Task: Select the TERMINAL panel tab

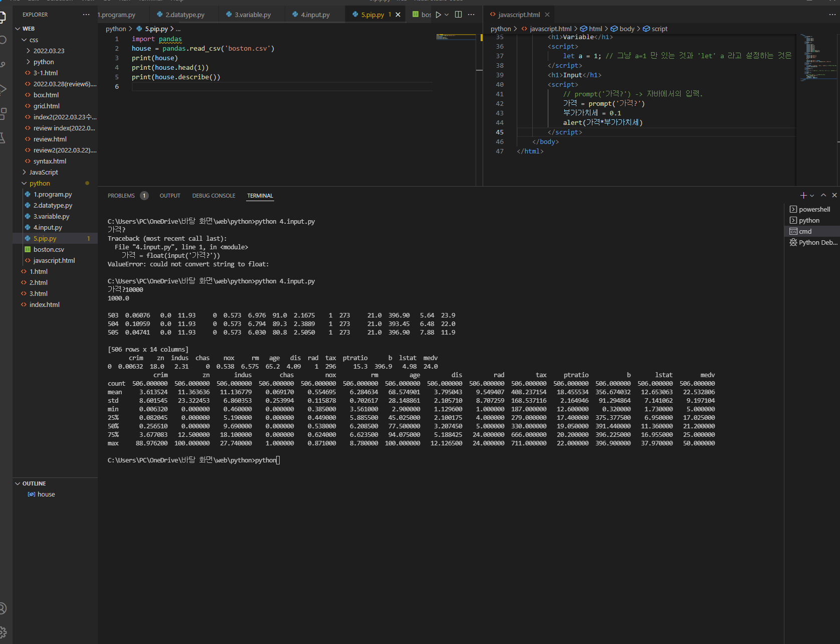Action: 260,196
